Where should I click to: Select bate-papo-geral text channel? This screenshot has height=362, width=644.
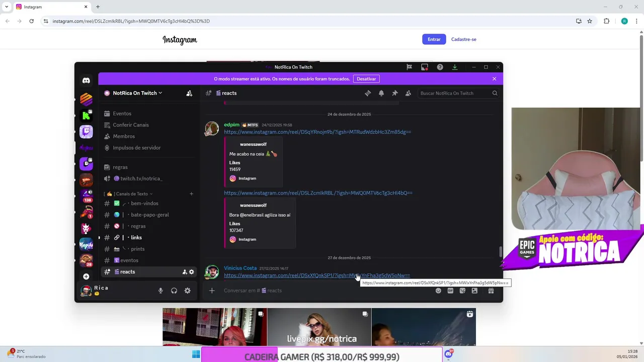149,215
